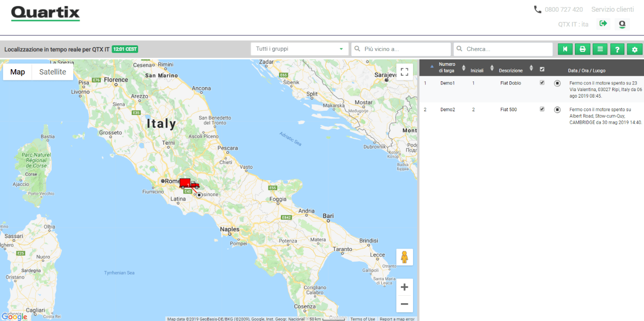Image resolution: width=644 pixels, height=321 pixels.
Task: Click the Data / Ora / Luogo column header
Action: (x=587, y=71)
